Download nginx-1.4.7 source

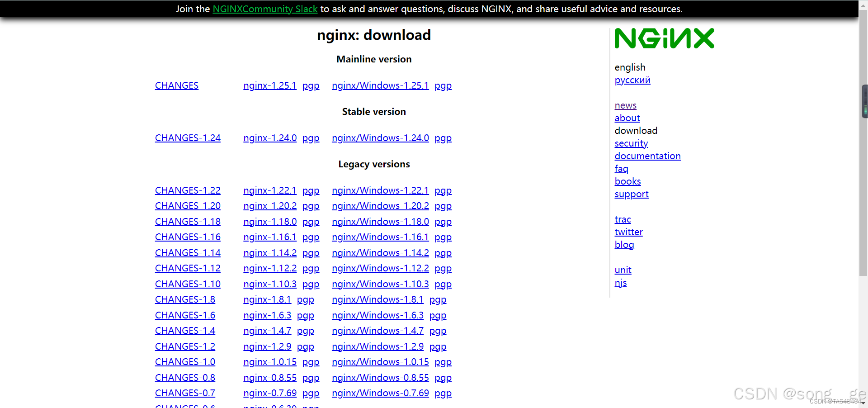[x=267, y=331]
